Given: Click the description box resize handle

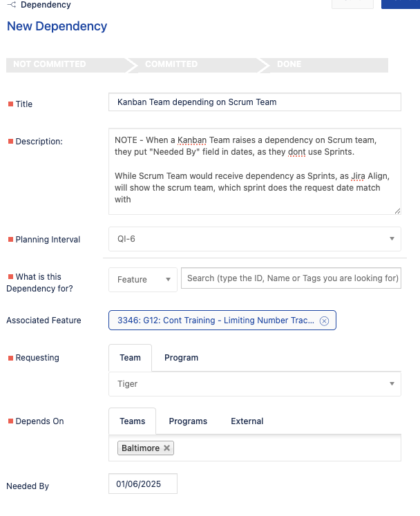Looking at the screenshot, I should click(397, 211).
